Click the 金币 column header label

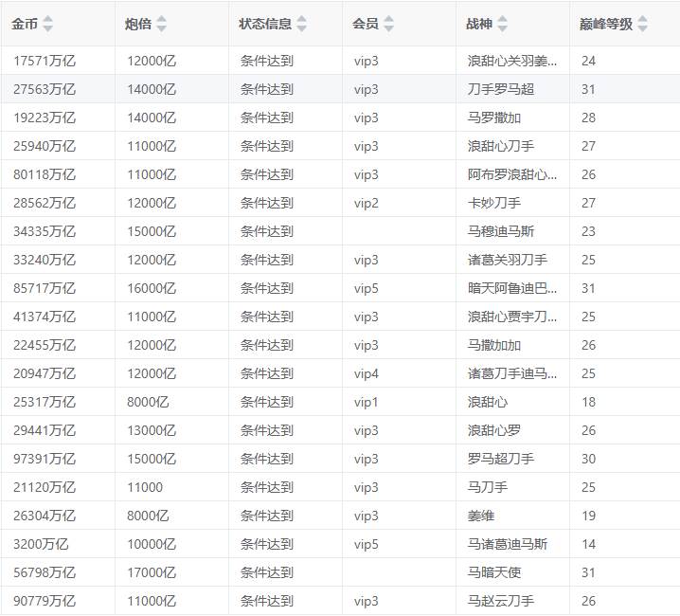pyautogui.click(x=25, y=24)
